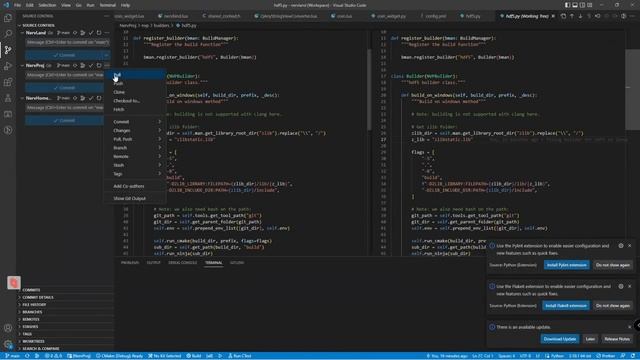
Task: Select Show Git Output menu entry
Action: tap(135, 198)
